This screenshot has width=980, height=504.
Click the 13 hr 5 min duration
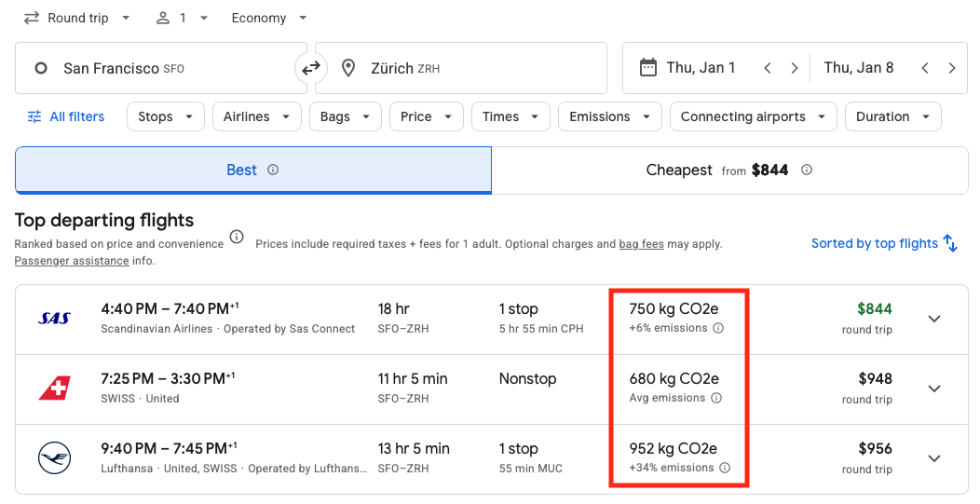click(x=414, y=449)
